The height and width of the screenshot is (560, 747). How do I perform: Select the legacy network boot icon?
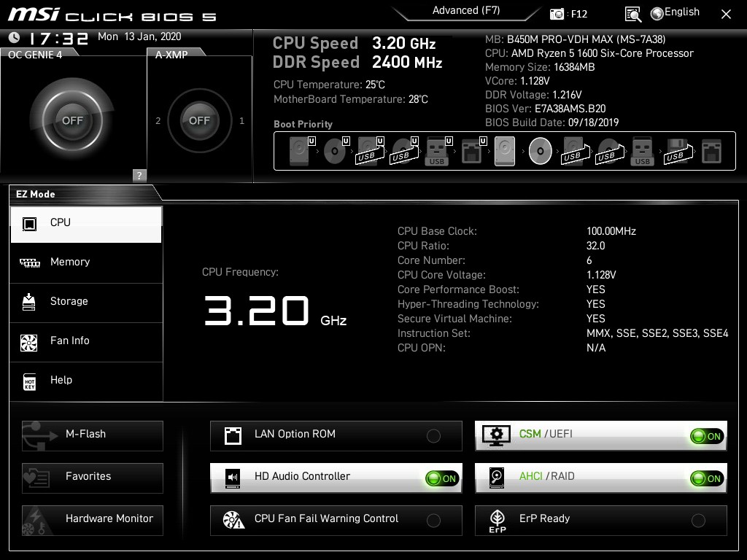pyautogui.click(x=712, y=151)
